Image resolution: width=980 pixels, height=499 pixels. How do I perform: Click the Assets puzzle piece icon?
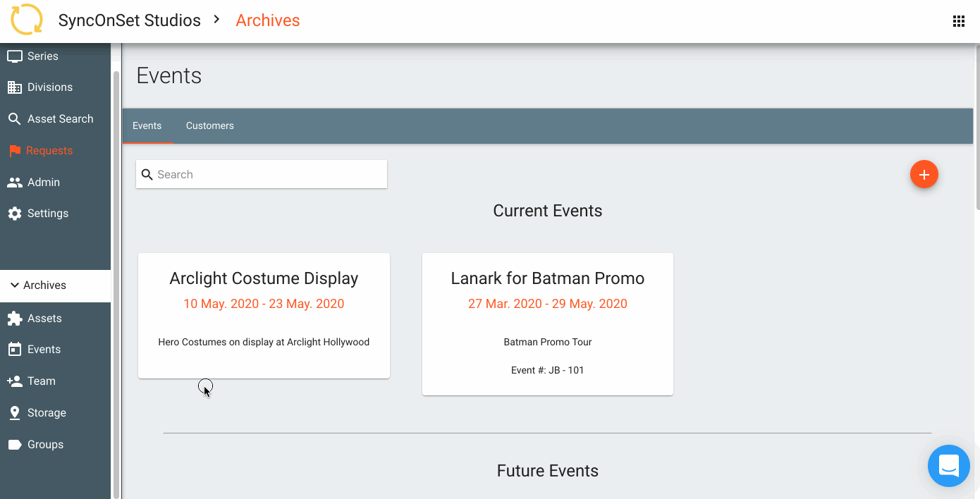click(x=14, y=319)
